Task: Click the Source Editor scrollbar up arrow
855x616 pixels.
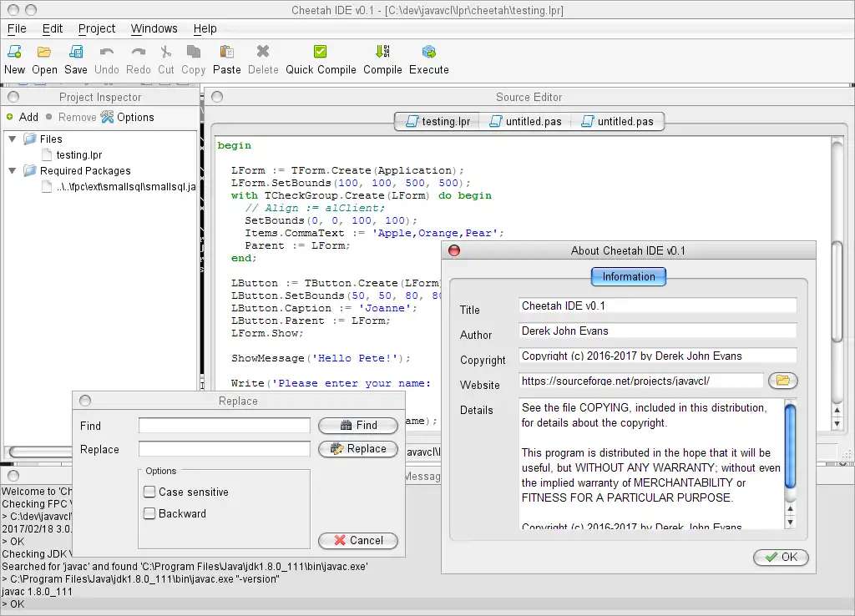Action: 837,410
